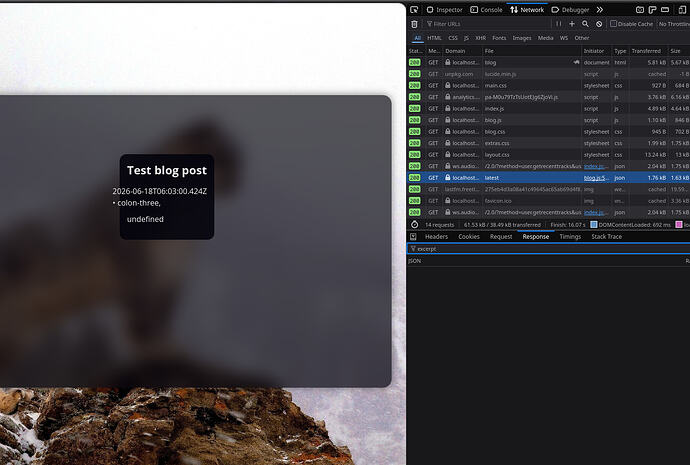690x465 pixels.
Task: Click the 200 status on blog.js row
Action: pyautogui.click(x=415, y=120)
